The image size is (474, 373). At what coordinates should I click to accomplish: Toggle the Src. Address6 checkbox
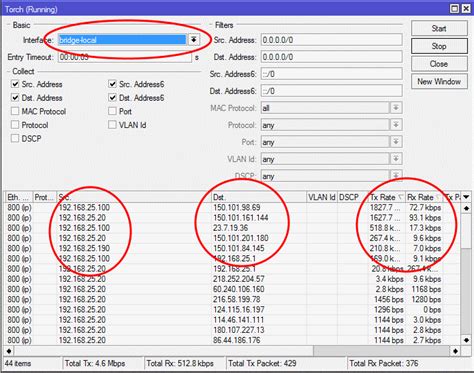click(x=112, y=84)
